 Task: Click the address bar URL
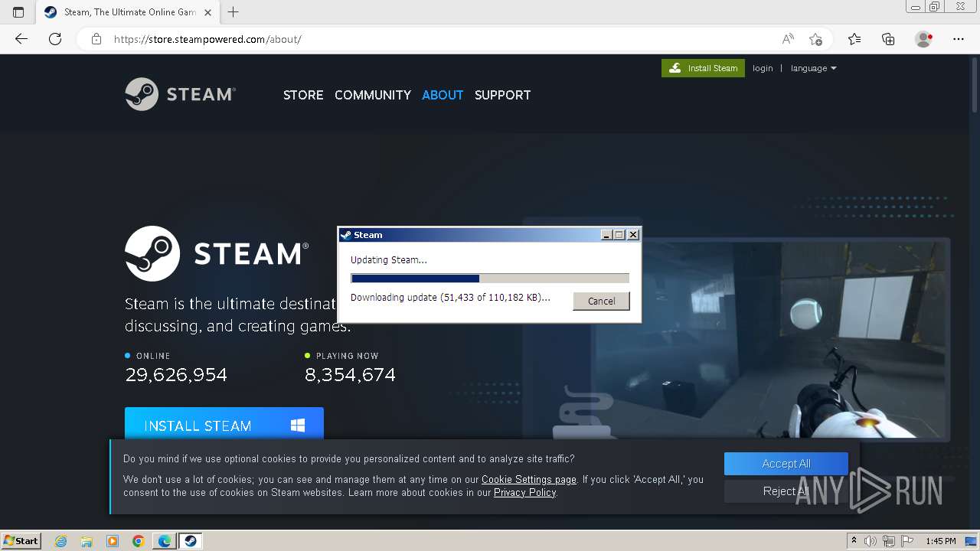click(207, 39)
